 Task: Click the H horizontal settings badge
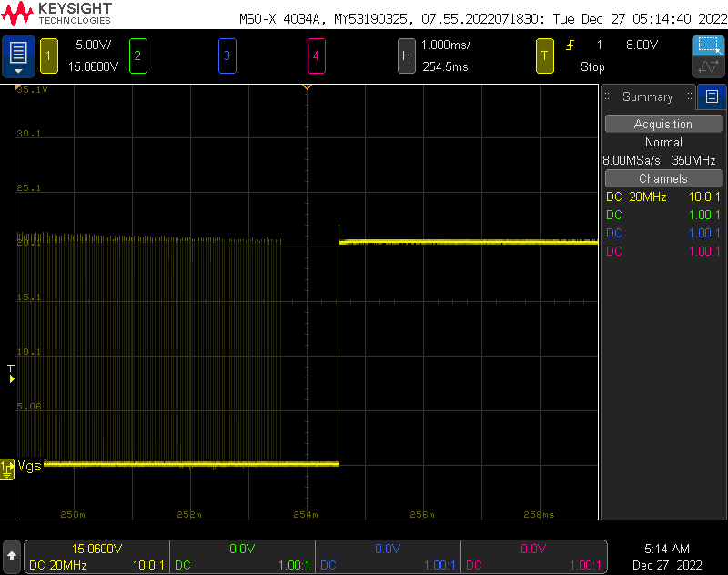407,55
